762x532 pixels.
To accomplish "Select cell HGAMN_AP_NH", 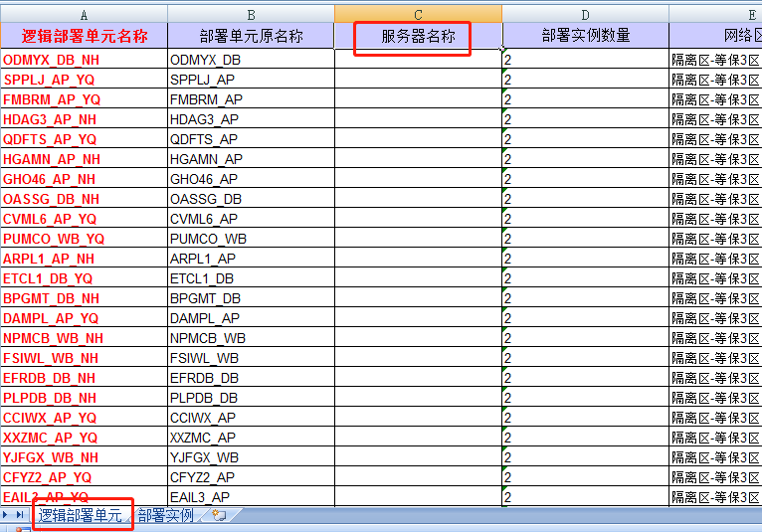I will [85, 159].
